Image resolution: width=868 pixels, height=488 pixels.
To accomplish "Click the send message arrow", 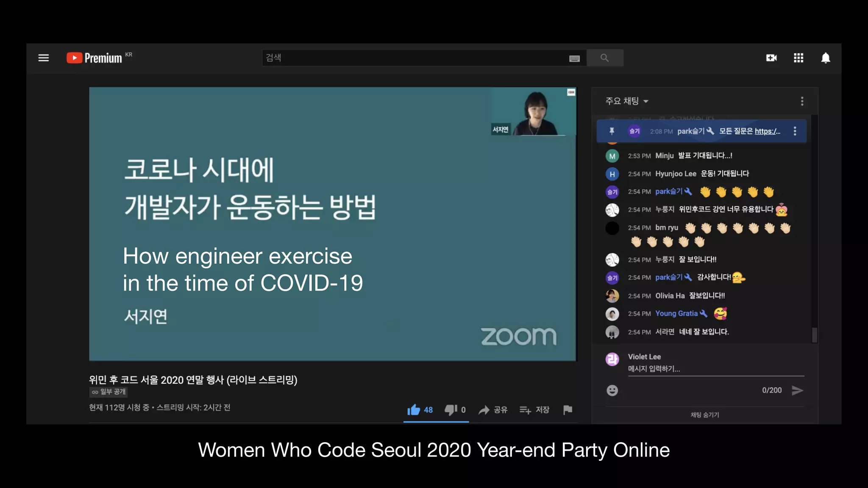I will pos(797,390).
